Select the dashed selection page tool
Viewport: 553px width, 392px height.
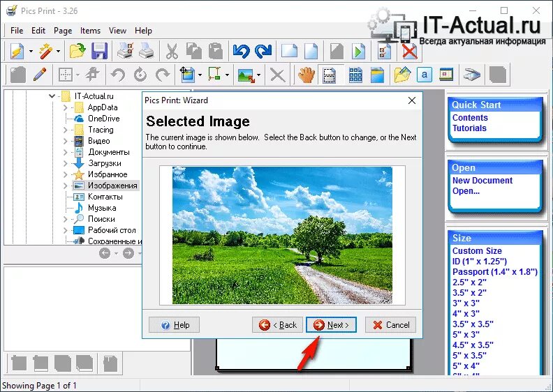(x=330, y=75)
